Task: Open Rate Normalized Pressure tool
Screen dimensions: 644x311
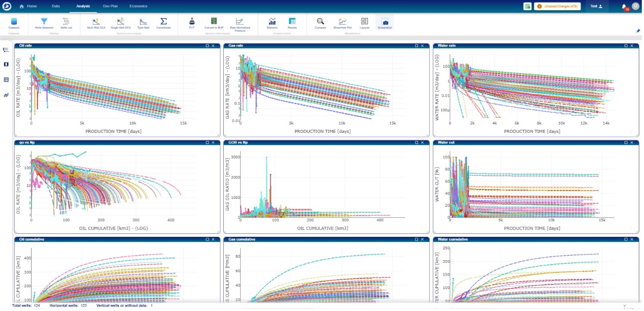Action: click(240, 22)
